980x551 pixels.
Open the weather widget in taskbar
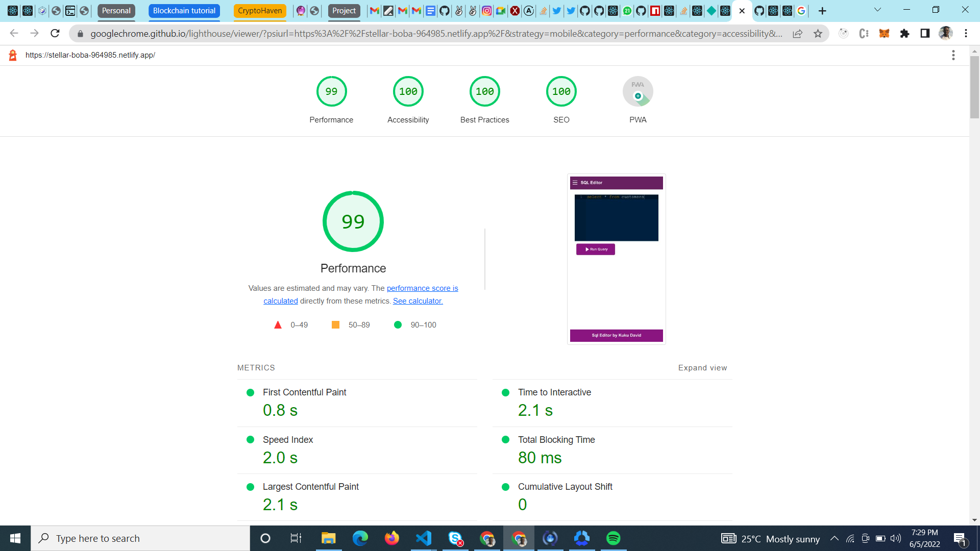click(771, 539)
